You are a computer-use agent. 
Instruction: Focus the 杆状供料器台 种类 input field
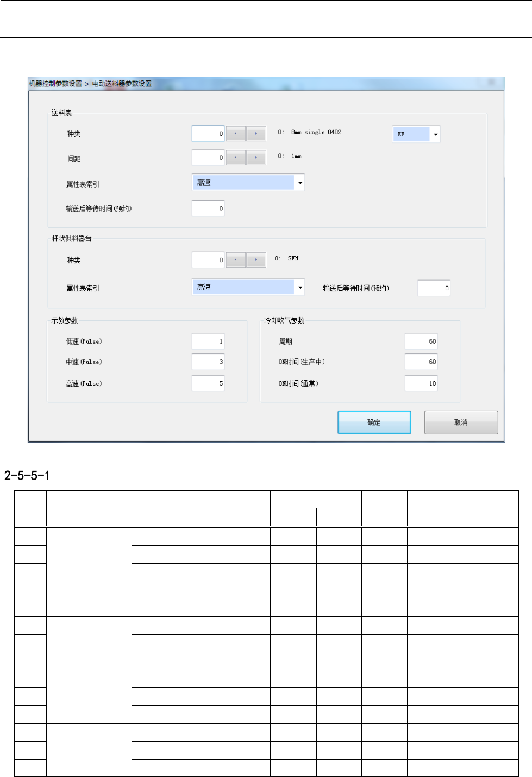[x=208, y=260]
